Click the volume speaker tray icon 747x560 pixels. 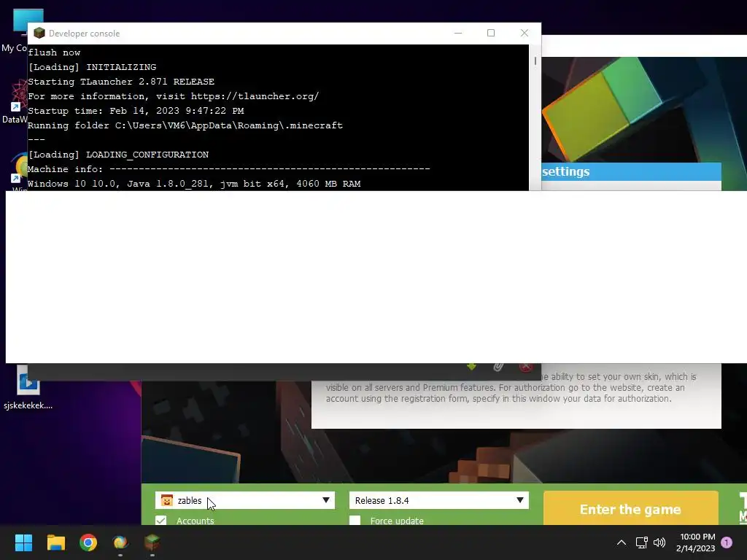point(659,542)
